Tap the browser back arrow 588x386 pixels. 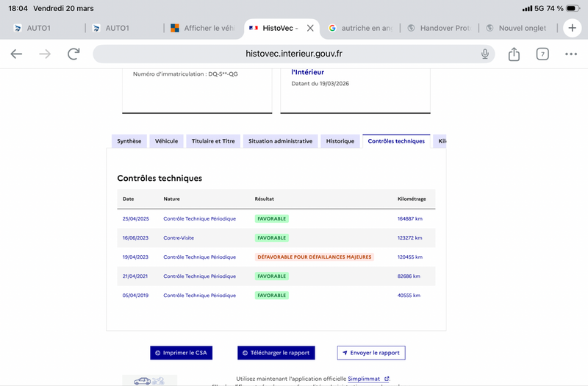16,54
